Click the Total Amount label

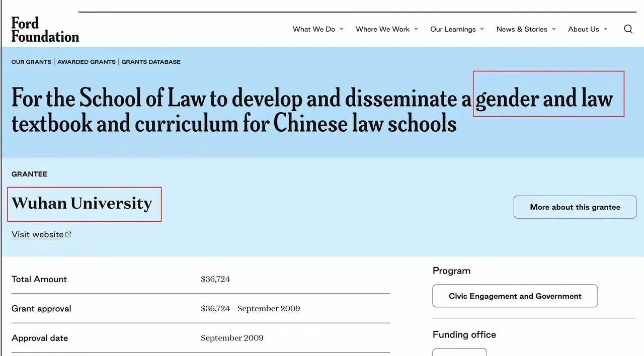click(39, 279)
